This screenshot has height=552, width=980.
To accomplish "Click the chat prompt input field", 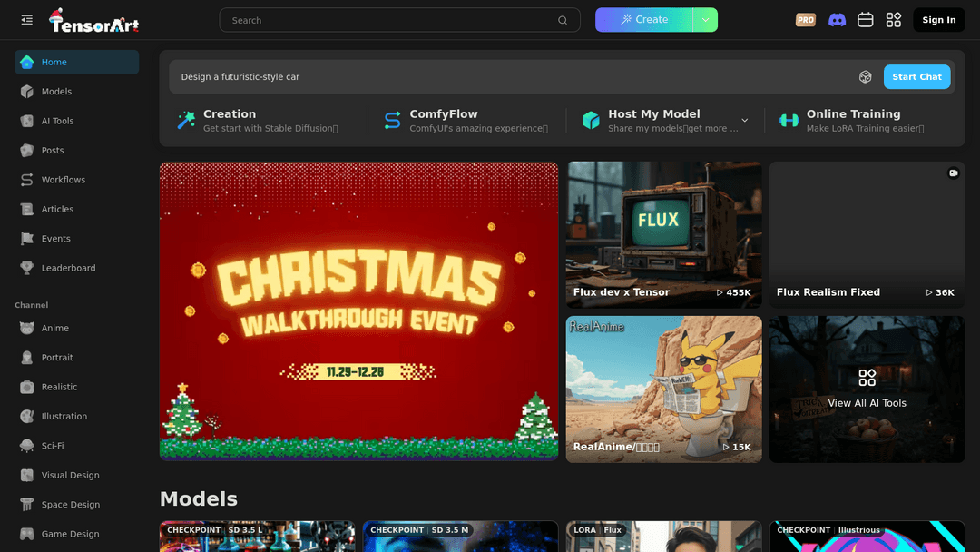I will [513, 77].
